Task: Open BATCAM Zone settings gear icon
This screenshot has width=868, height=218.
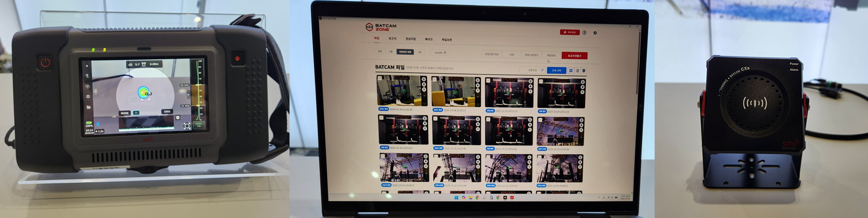Action: point(595,33)
